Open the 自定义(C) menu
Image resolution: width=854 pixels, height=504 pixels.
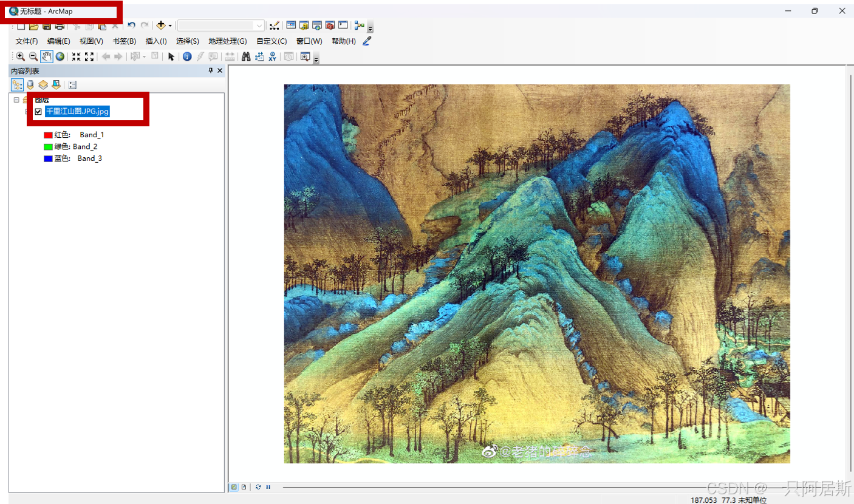272,41
